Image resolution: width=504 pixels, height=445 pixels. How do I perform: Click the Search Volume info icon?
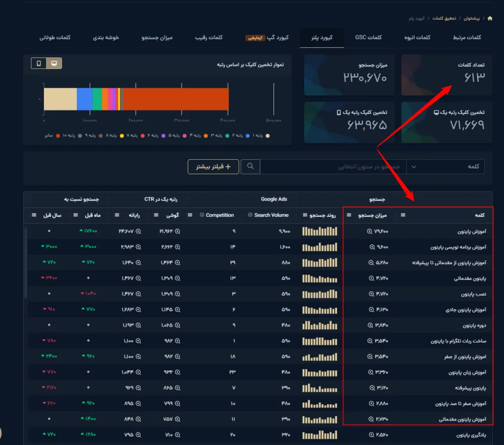250,215
